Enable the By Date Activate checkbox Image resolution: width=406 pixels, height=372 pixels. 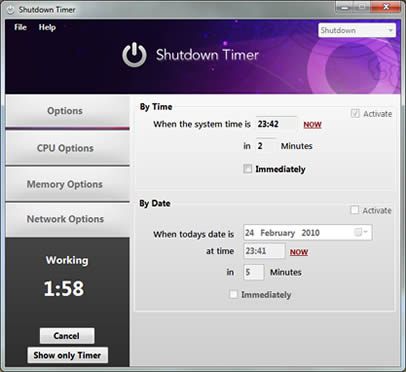click(355, 210)
